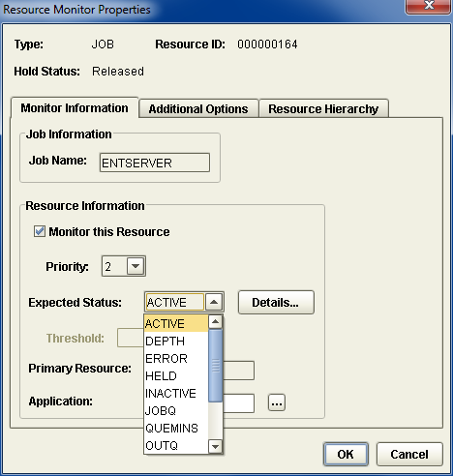Dismiss the dialog with Cancel
453x476 pixels.
tap(409, 454)
